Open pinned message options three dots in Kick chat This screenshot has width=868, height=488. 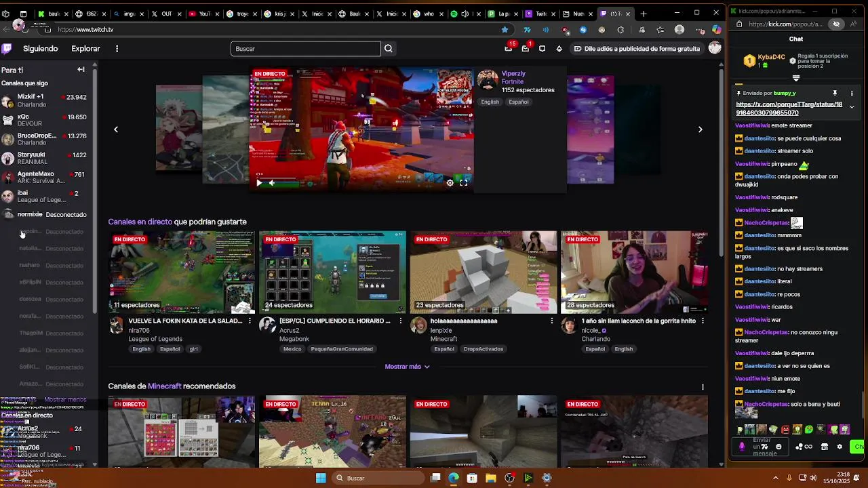click(852, 94)
